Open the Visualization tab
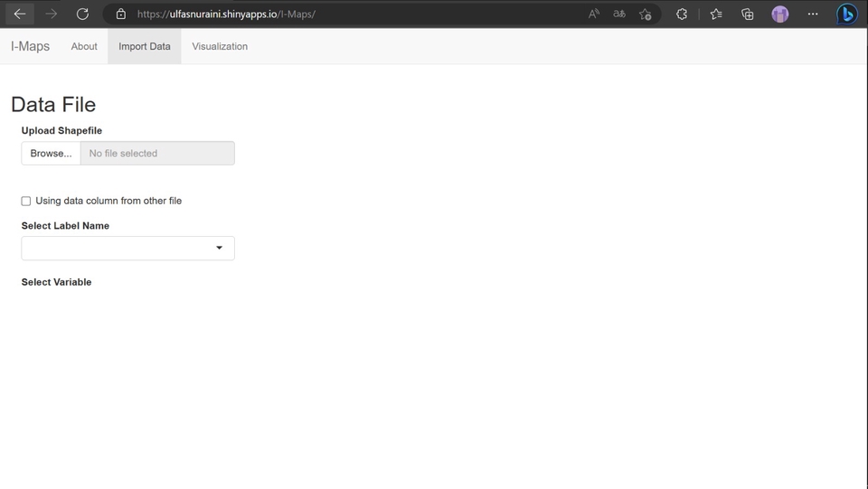 220,46
